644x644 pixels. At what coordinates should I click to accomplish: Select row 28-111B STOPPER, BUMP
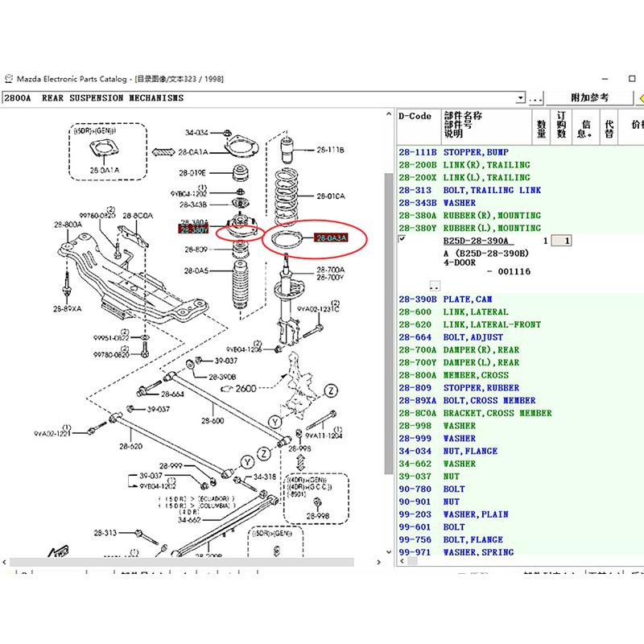[x=520, y=152]
